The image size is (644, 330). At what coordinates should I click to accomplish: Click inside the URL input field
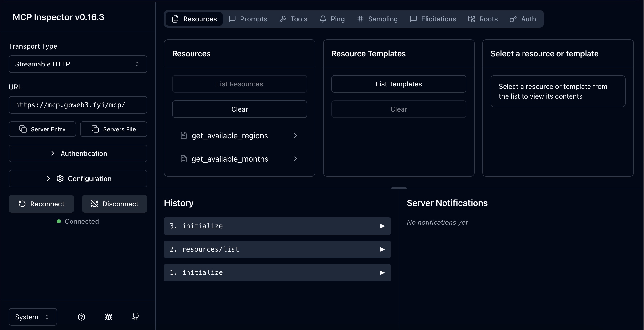78,105
